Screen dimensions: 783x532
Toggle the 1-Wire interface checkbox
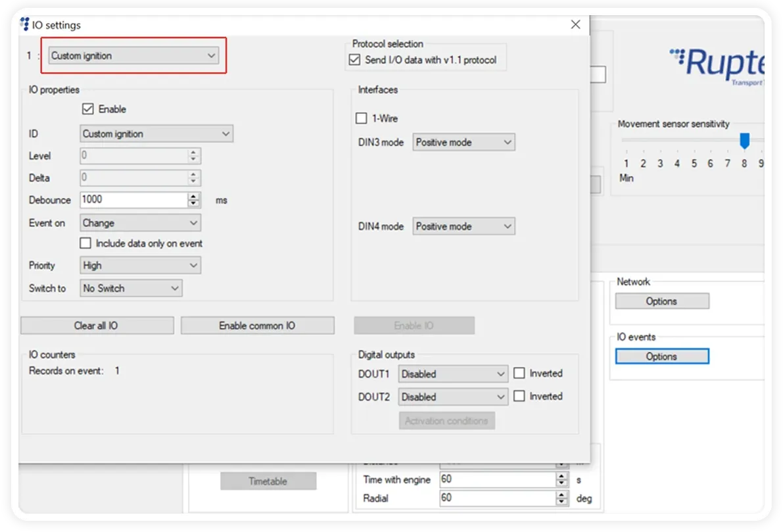(361, 118)
